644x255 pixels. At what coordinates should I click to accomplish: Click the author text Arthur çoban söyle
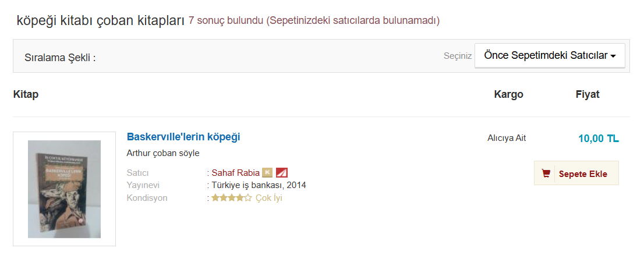click(x=163, y=153)
